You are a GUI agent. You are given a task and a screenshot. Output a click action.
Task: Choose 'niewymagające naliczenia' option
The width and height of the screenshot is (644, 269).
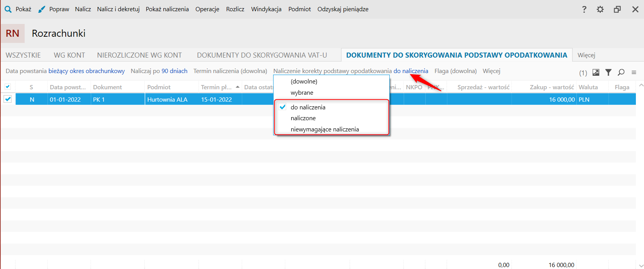click(325, 129)
